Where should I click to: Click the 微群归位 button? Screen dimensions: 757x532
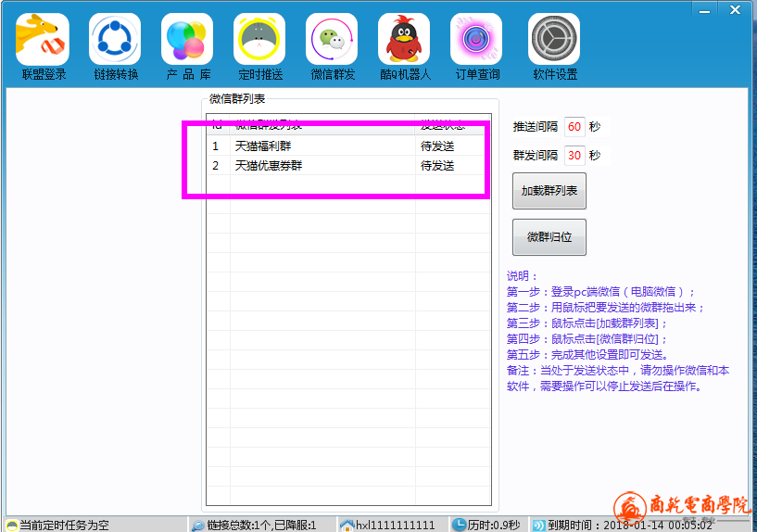[x=549, y=237]
